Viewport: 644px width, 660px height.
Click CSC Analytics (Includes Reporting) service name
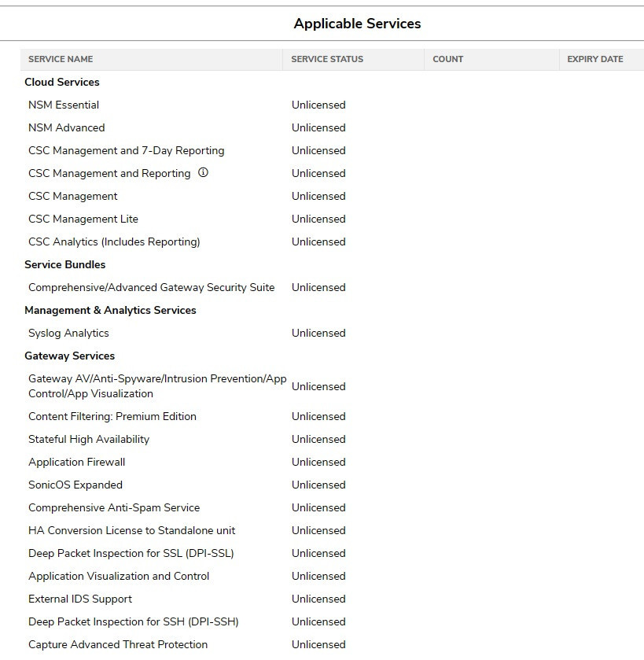(x=114, y=242)
